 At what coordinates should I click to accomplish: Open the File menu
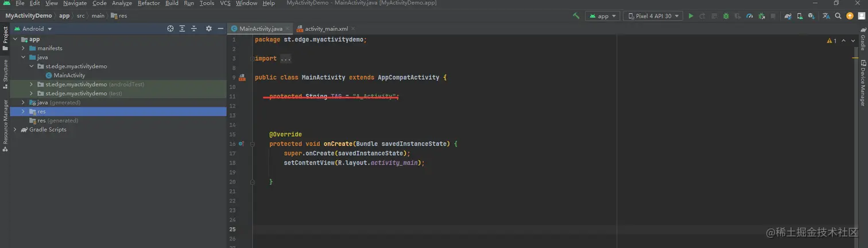point(20,3)
